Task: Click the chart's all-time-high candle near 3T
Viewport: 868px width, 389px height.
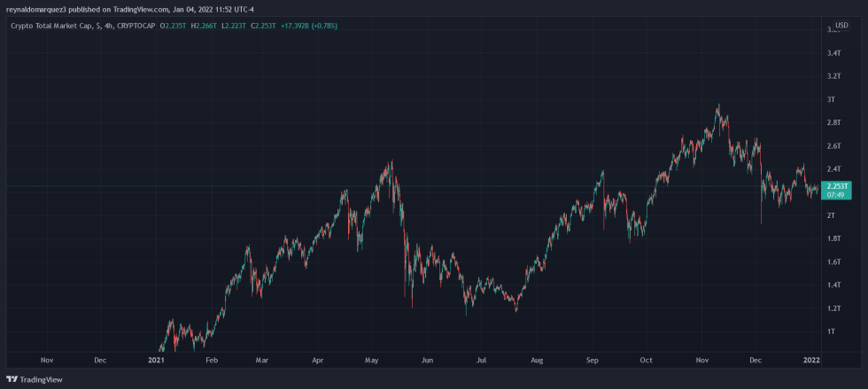Action: [718, 109]
